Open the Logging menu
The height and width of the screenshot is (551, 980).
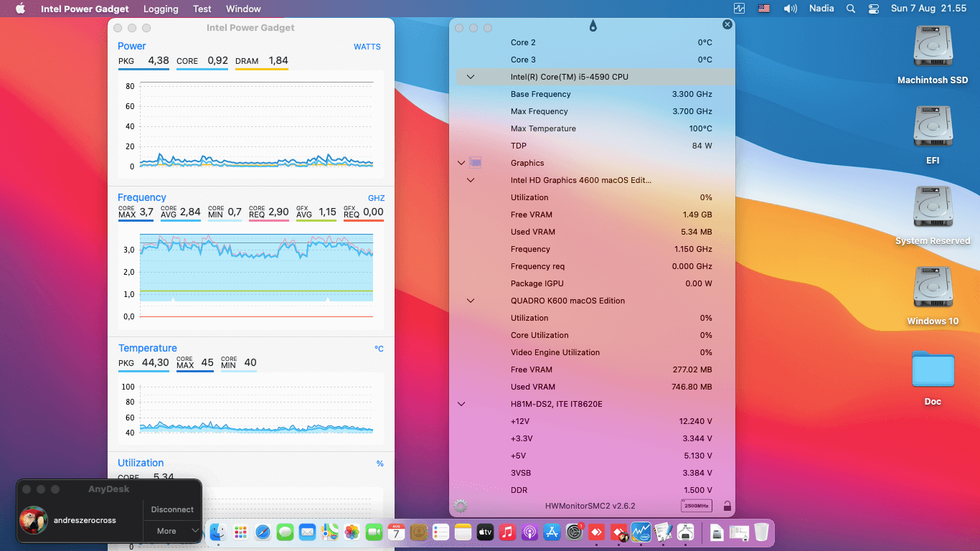pos(161,9)
